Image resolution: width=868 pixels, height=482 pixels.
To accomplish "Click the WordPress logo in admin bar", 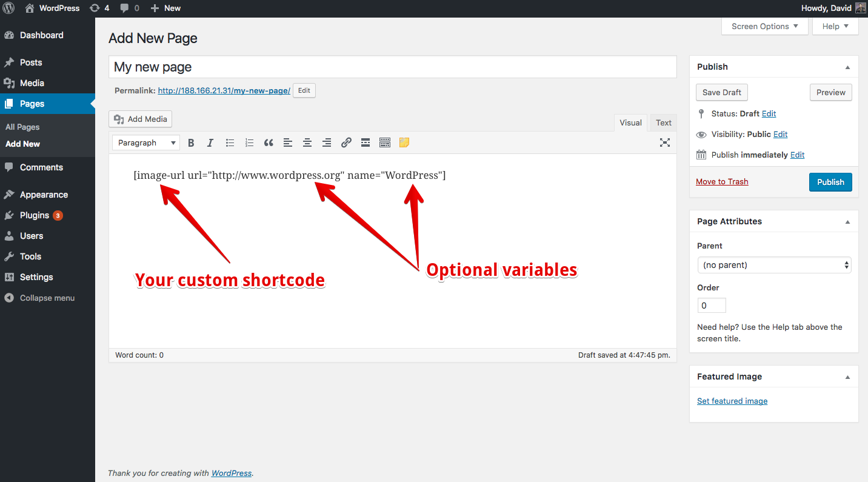I will 8,8.
